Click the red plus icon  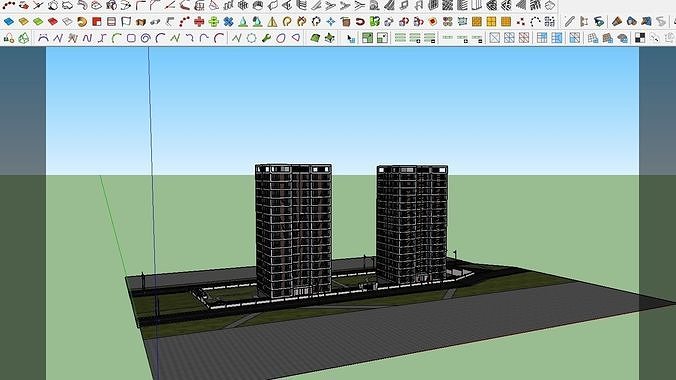click(199, 22)
